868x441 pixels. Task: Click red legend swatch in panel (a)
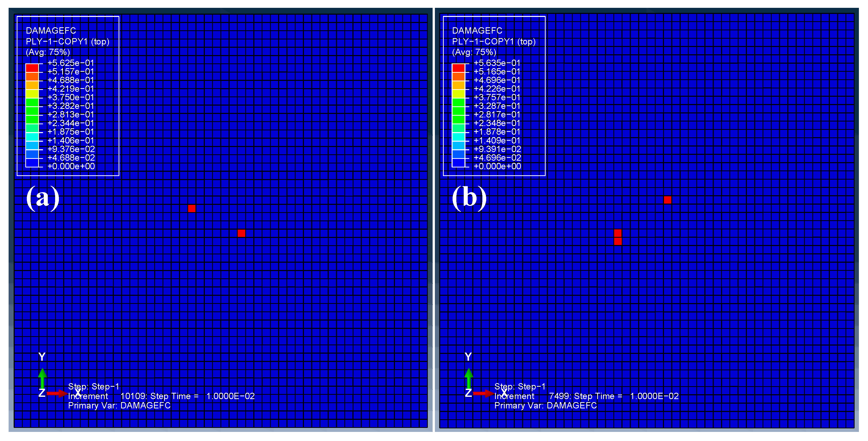[x=32, y=68]
